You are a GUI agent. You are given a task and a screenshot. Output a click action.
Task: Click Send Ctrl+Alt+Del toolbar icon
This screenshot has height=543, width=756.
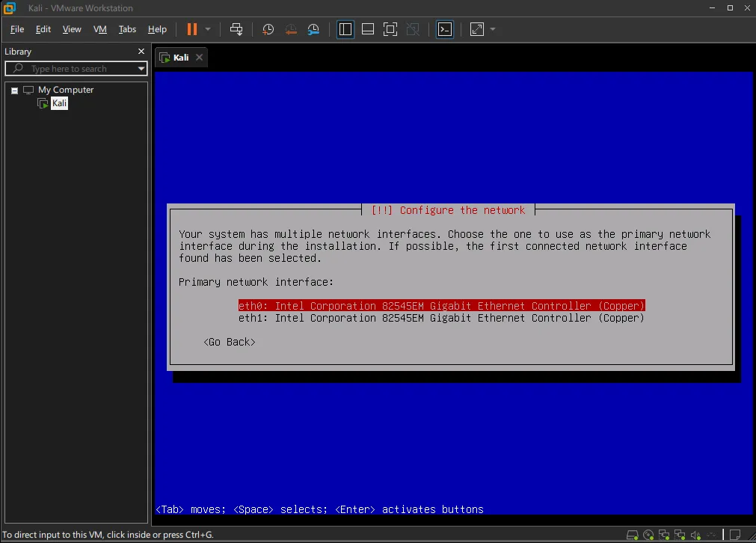pos(236,29)
